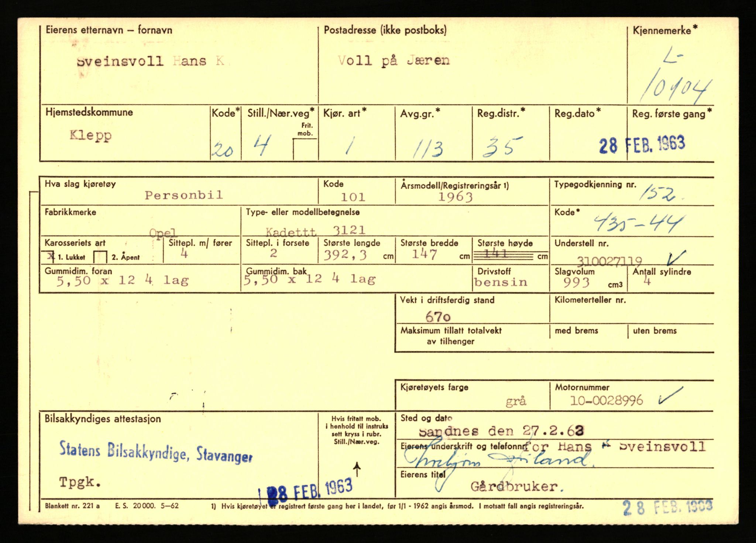Select Antall sylindre value '4'

tap(647, 282)
